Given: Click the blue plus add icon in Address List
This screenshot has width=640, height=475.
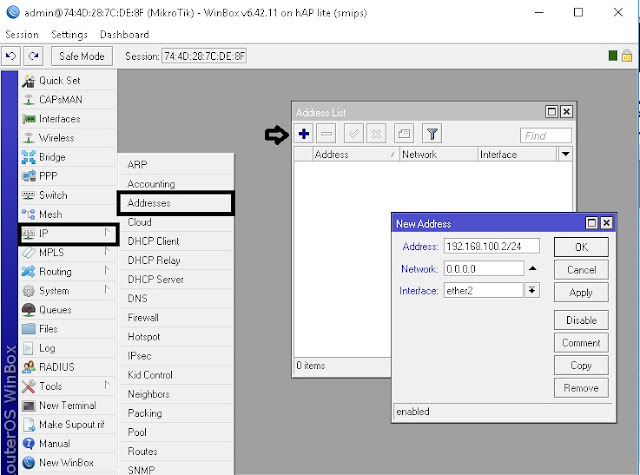Looking at the screenshot, I should (x=304, y=133).
